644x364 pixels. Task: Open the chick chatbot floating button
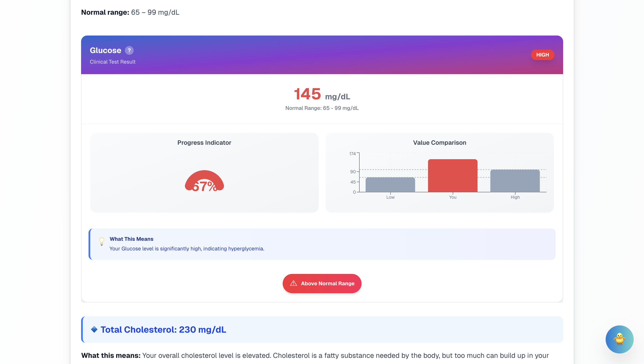click(619, 339)
